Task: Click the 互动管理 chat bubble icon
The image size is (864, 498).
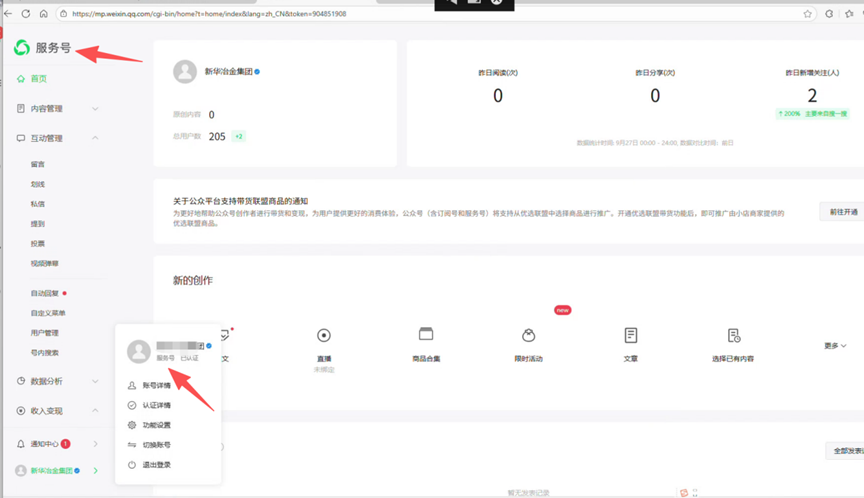Action: (x=20, y=138)
